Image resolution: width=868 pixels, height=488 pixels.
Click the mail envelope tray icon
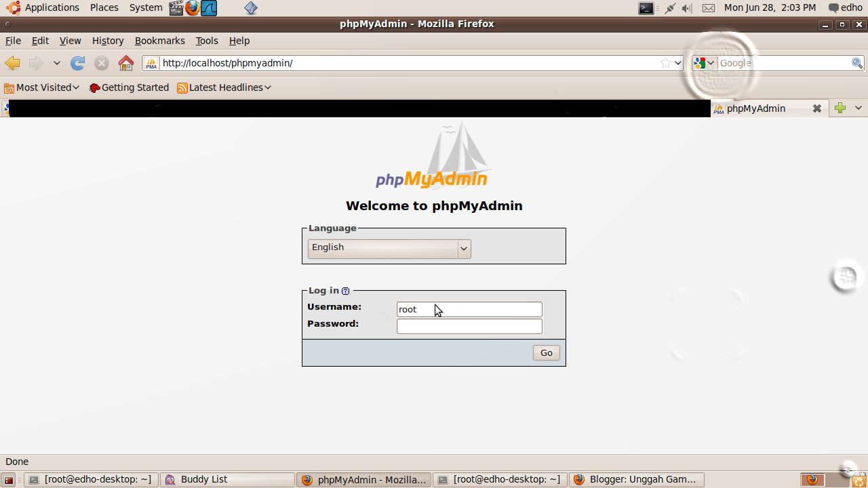click(x=709, y=8)
